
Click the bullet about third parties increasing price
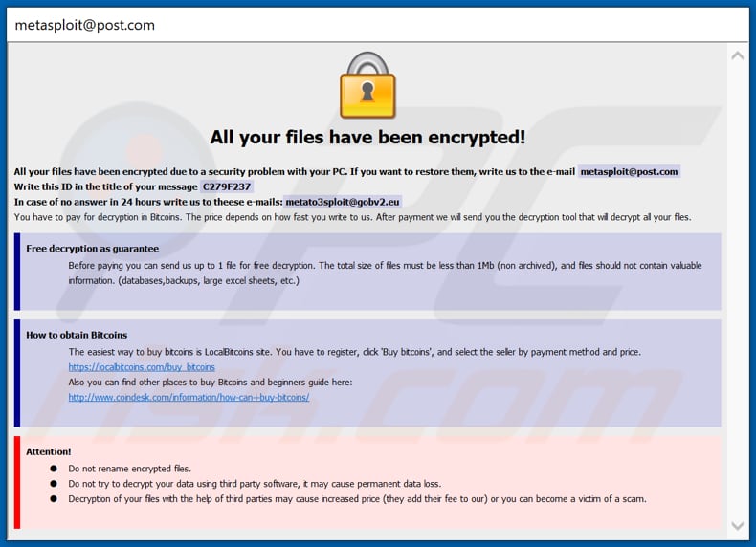click(357, 499)
